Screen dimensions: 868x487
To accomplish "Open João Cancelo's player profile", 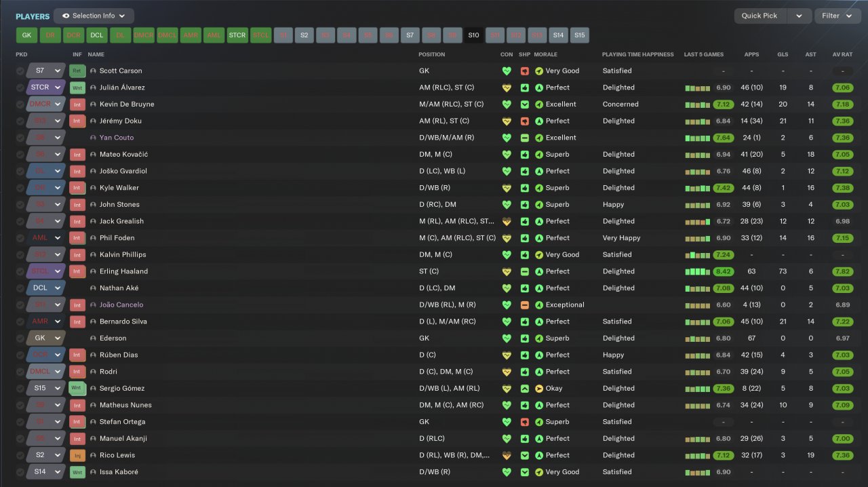I will point(121,305).
